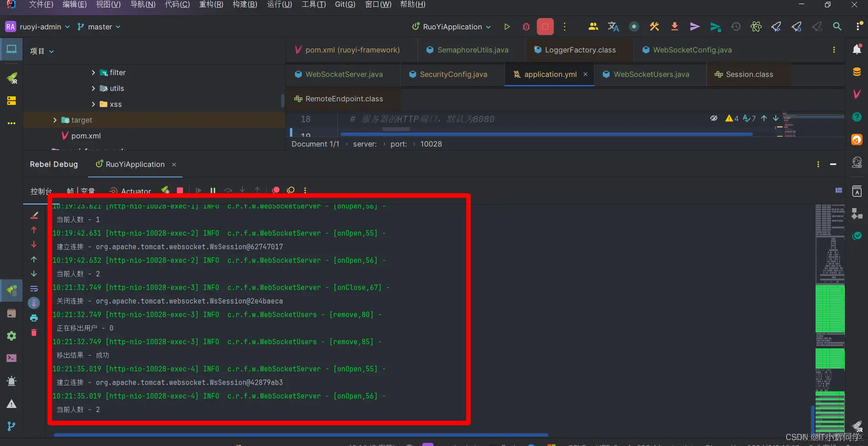Click the editor horizontal scrollbar
Viewport: 868px width, 446px height.
tap(547, 134)
